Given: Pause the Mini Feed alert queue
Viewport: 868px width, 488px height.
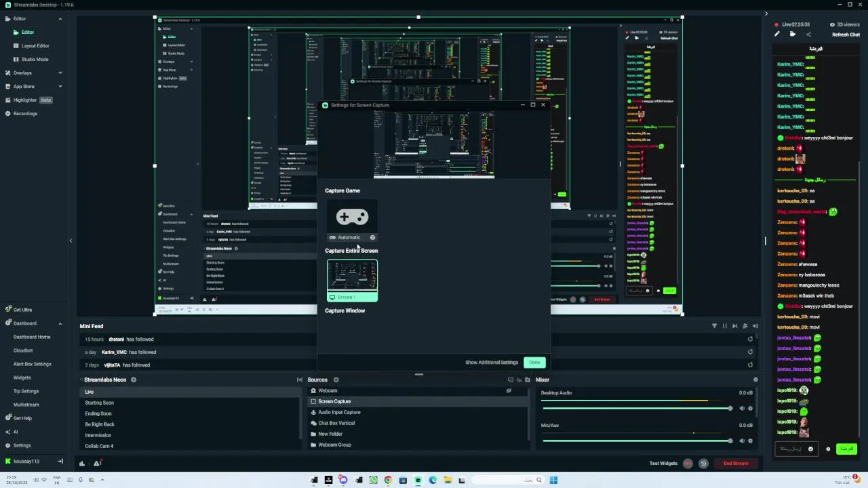Looking at the screenshot, I should (x=724, y=326).
